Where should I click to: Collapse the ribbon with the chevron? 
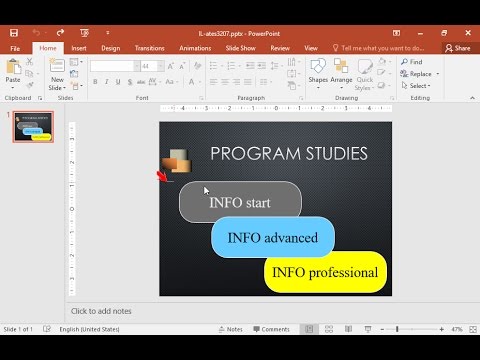(x=472, y=98)
